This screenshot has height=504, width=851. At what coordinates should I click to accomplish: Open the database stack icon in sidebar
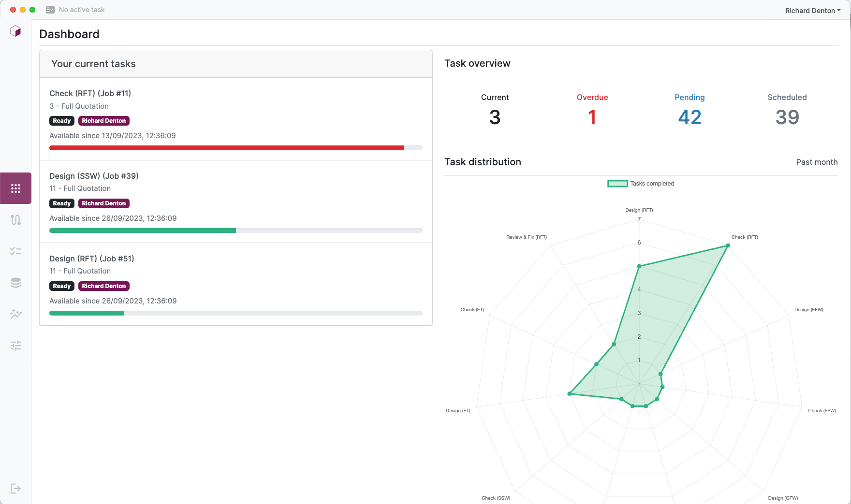click(x=15, y=283)
